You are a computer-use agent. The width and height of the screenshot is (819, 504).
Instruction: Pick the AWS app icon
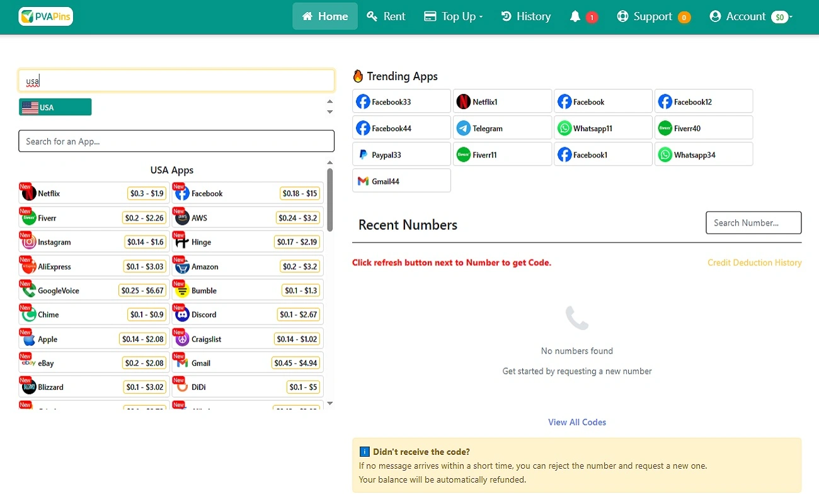click(x=183, y=218)
